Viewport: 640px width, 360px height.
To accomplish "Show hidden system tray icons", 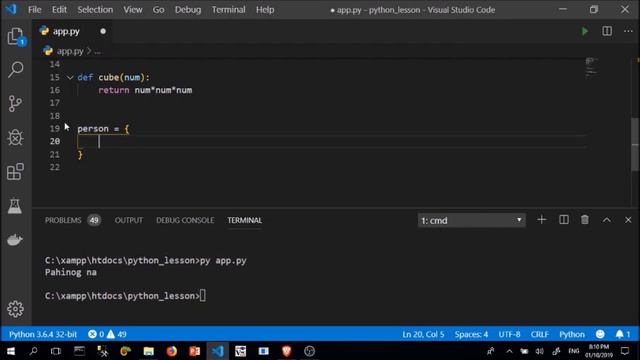I will pyautogui.click(x=509, y=351).
